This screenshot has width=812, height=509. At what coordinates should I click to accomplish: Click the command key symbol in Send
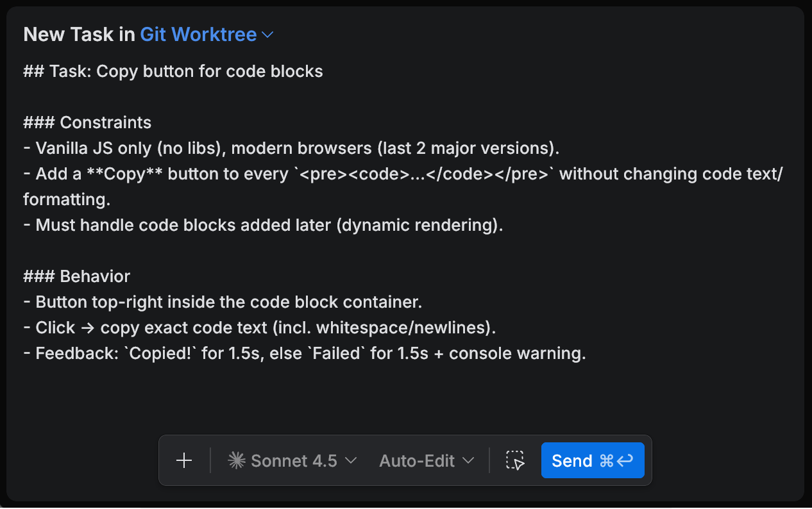click(606, 460)
